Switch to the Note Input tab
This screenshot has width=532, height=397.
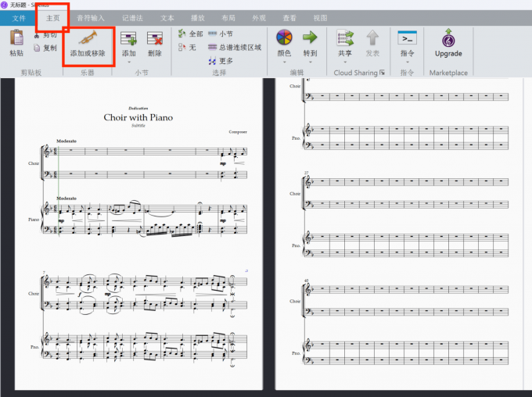point(90,17)
